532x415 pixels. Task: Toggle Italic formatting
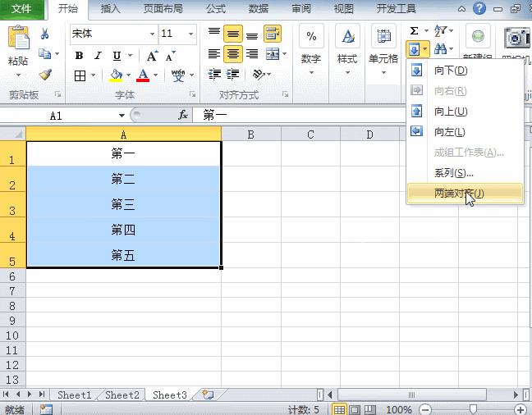[x=98, y=56]
